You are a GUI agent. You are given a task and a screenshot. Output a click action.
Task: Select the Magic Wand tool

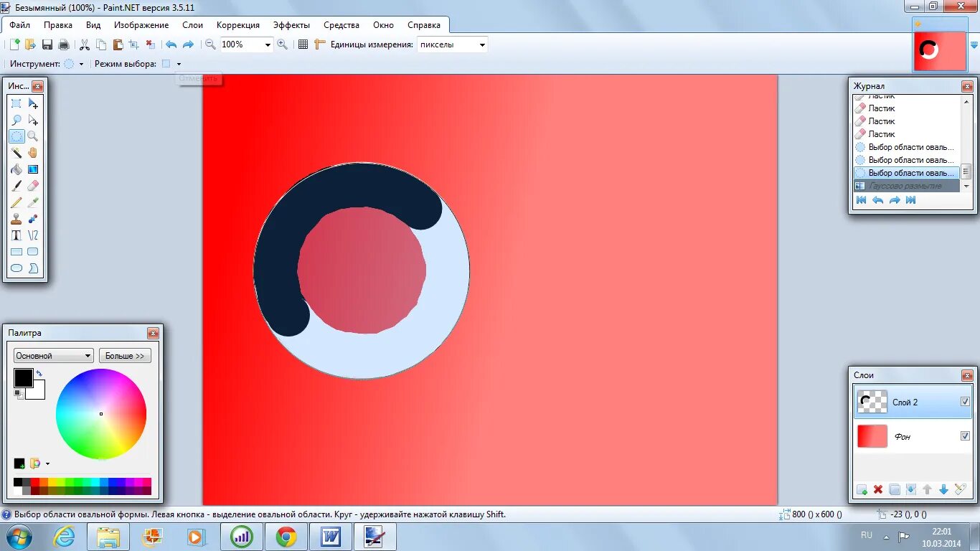[x=17, y=153]
